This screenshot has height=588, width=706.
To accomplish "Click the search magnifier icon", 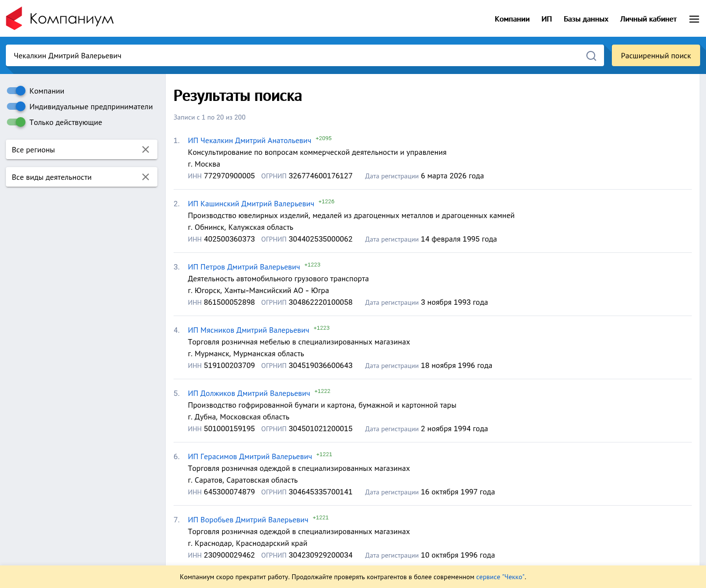I will tap(591, 56).
